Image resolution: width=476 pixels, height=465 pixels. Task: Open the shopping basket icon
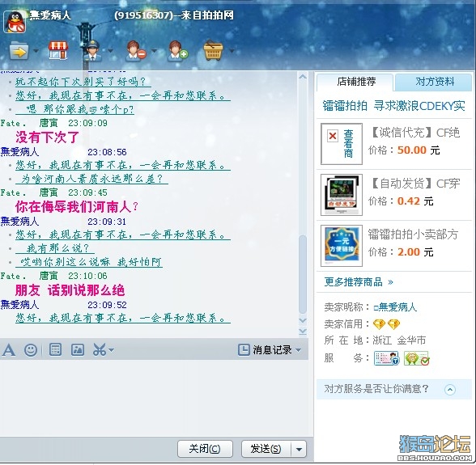tap(213, 50)
